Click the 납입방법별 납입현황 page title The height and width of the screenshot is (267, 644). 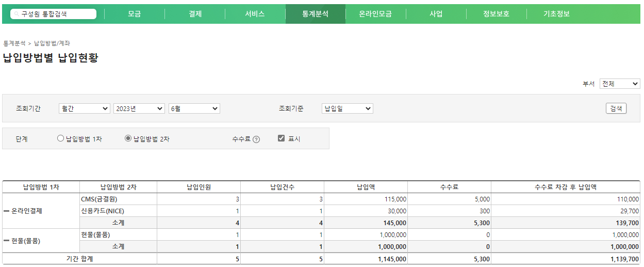[51, 58]
